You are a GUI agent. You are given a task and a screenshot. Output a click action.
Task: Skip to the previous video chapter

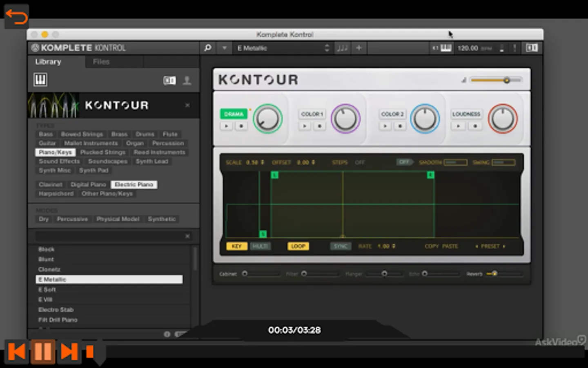(x=17, y=351)
